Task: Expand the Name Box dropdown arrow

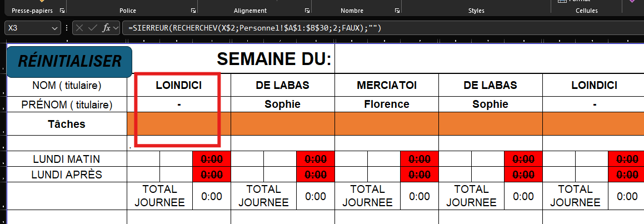Action: (54, 28)
